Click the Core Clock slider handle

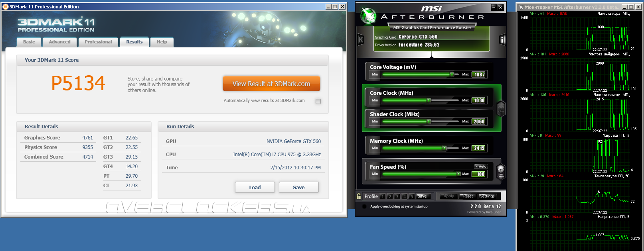(429, 100)
